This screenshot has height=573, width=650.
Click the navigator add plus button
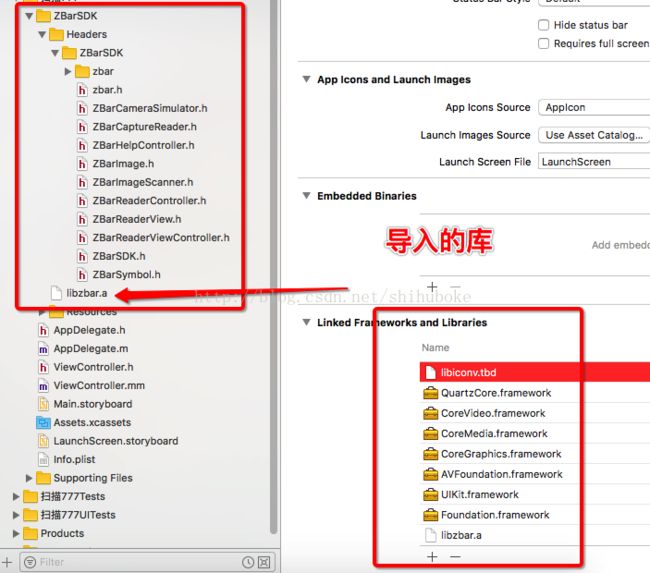pyautogui.click(x=7, y=562)
